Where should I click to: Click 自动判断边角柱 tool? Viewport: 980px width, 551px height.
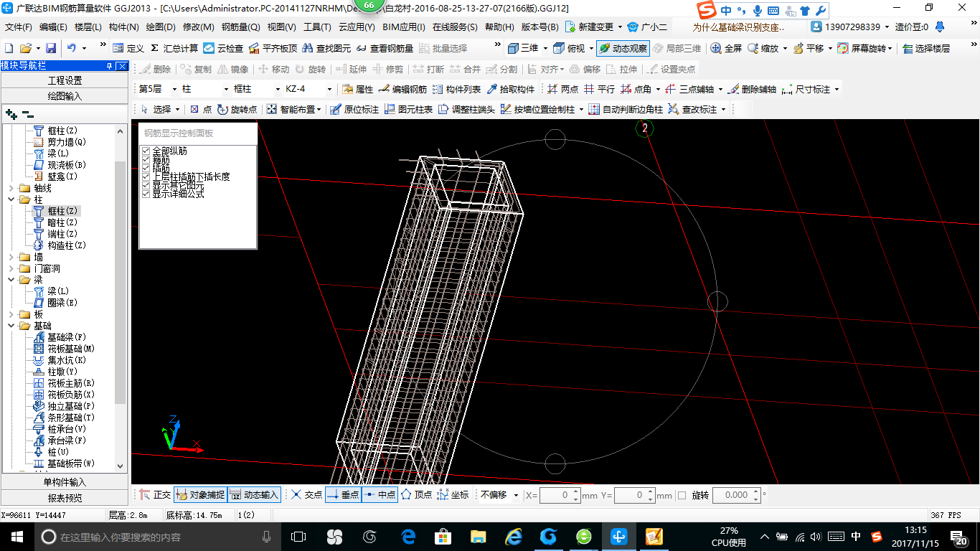point(626,109)
